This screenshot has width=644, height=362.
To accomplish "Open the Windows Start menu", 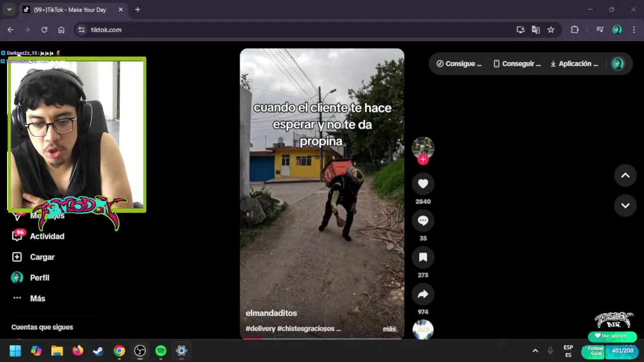I will 15,350.
